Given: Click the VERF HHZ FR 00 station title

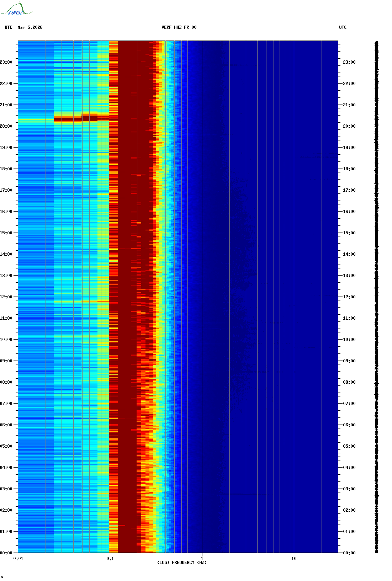Looking at the screenshot, I should coord(179,27).
